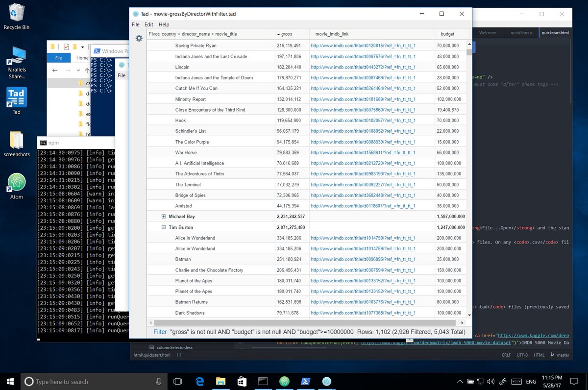Click the Windows PowerShell title bar
The image size is (588, 390).
click(110, 51)
